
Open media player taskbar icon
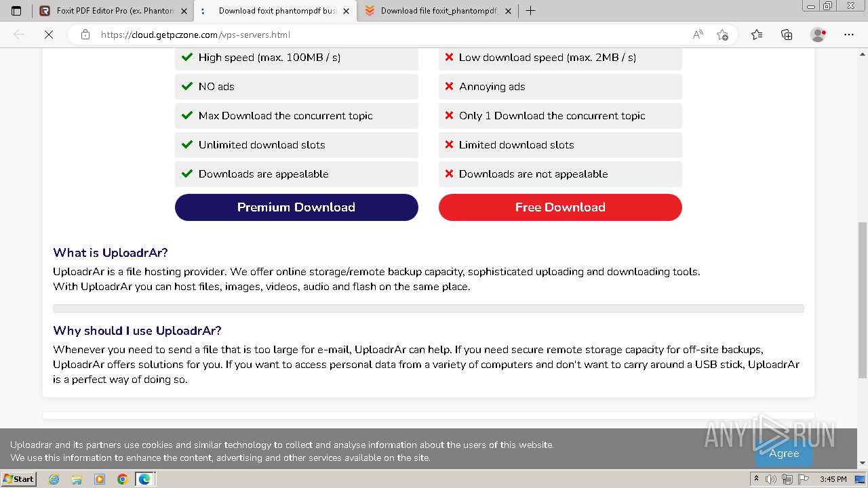(x=100, y=479)
